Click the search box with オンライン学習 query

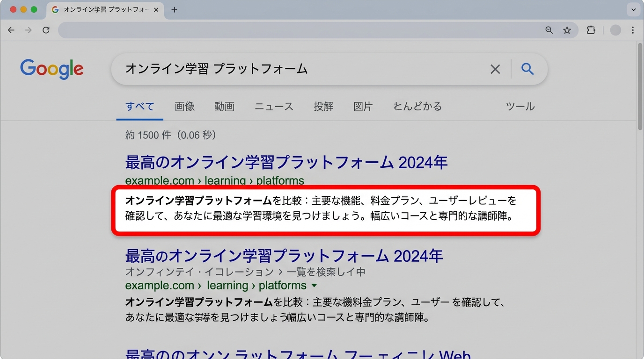click(x=300, y=69)
